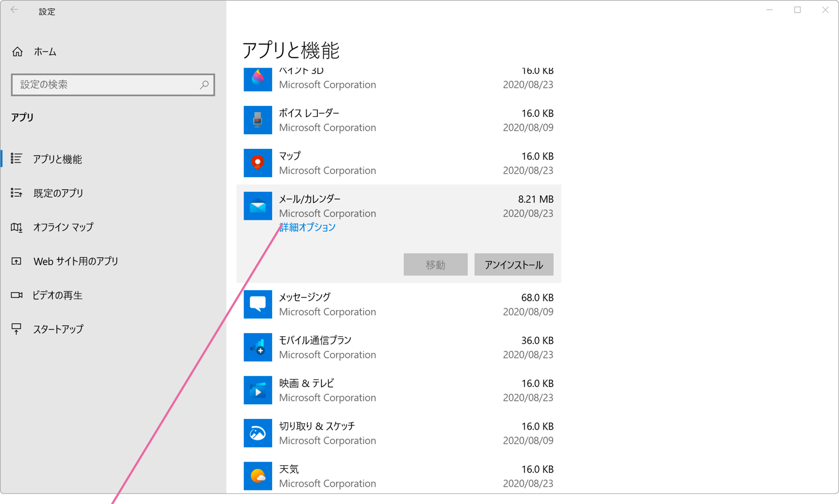The height and width of the screenshot is (504, 839).
Task: Close the 設定 window
Action: 825,10
